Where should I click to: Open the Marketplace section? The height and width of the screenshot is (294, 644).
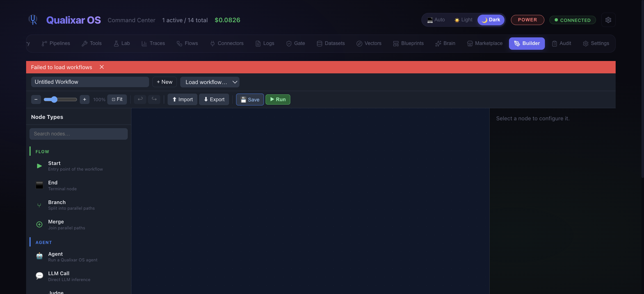tap(485, 43)
